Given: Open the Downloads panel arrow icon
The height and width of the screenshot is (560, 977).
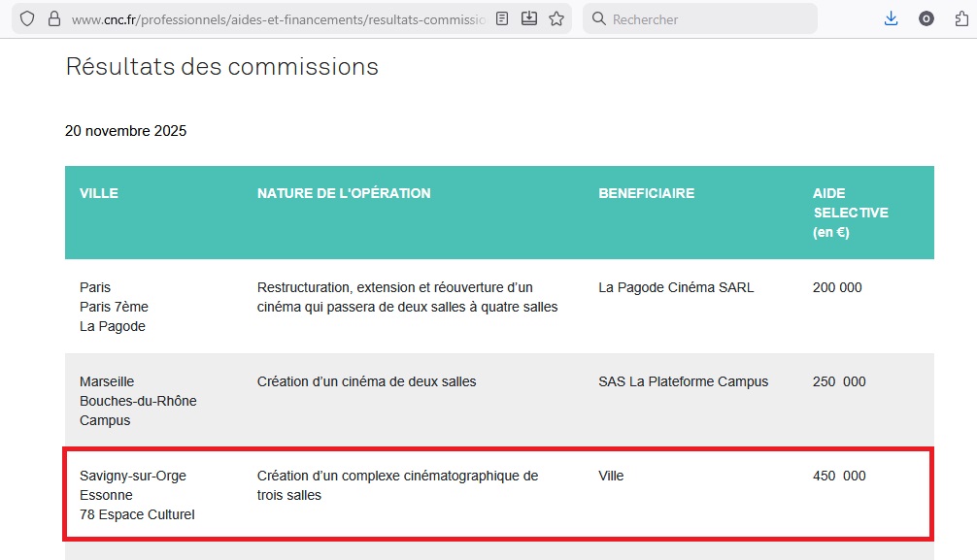Looking at the screenshot, I should [x=891, y=18].
